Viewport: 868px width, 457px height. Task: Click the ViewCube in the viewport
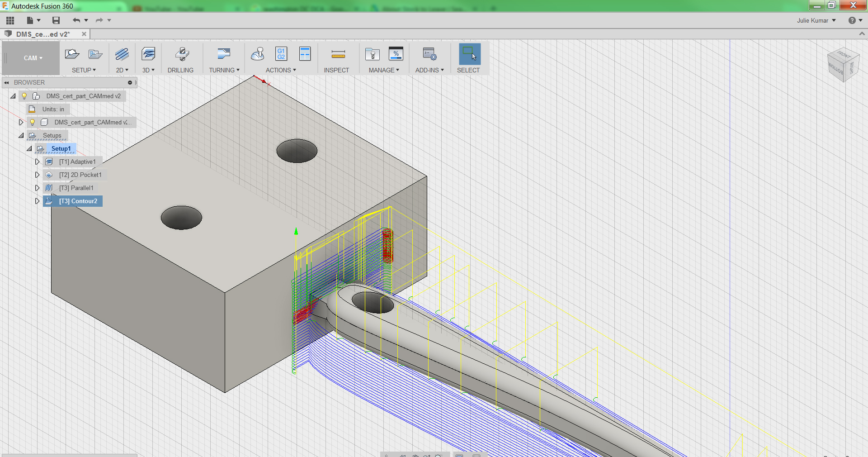point(843,65)
